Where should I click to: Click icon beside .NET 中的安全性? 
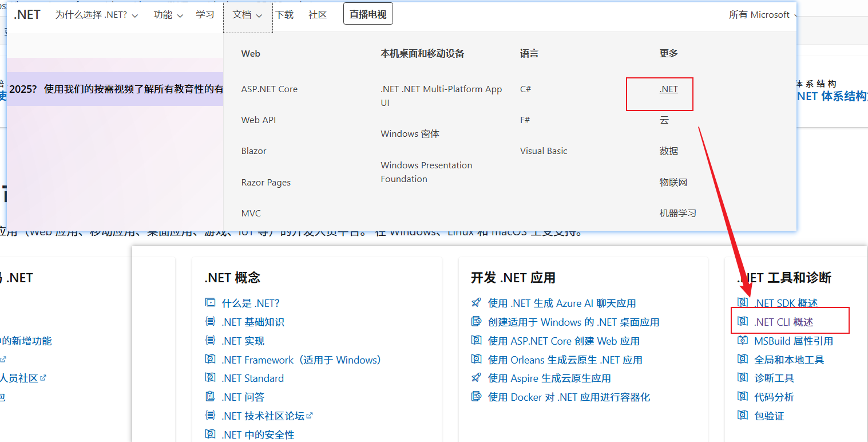coord(210,435)
